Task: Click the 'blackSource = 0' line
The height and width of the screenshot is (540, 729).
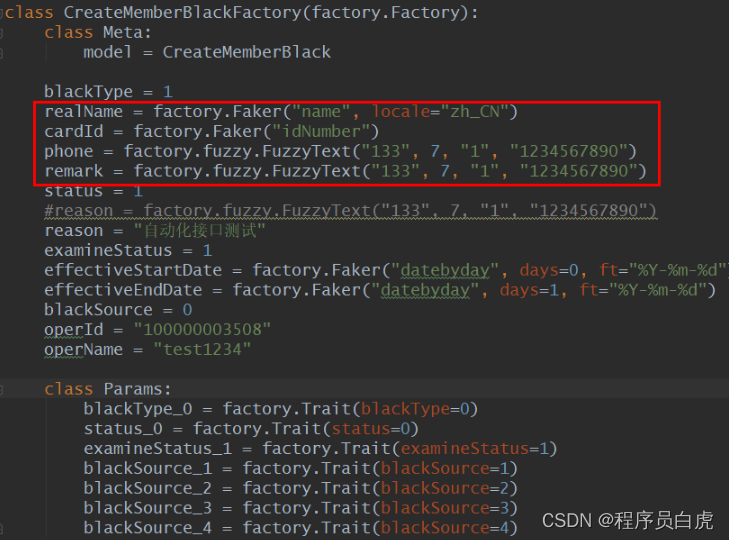Action: click(118, 310)
